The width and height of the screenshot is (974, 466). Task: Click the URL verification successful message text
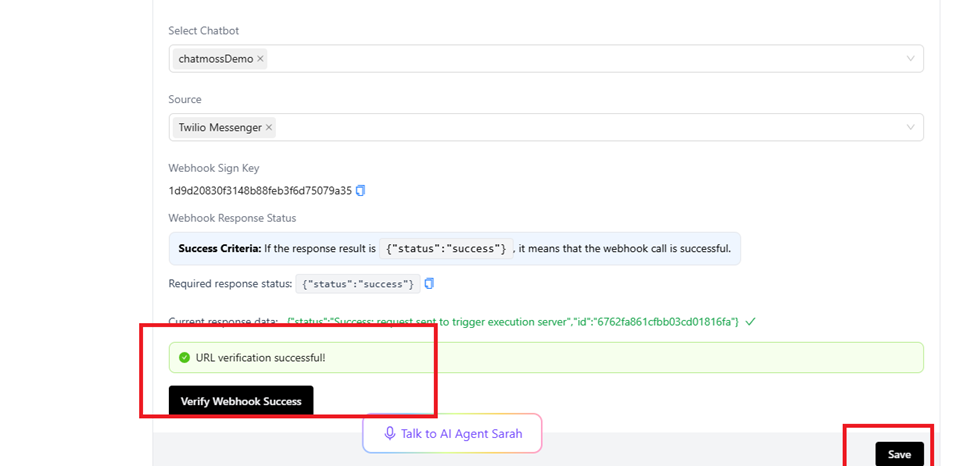[x=260, y=357]
